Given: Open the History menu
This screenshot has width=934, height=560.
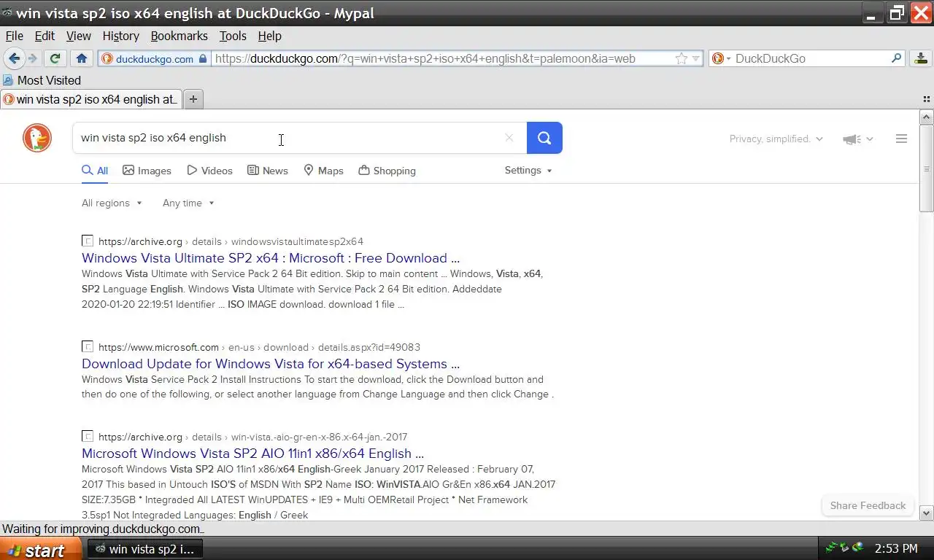Looking at the screenshot, I should [x=121, y=36].
